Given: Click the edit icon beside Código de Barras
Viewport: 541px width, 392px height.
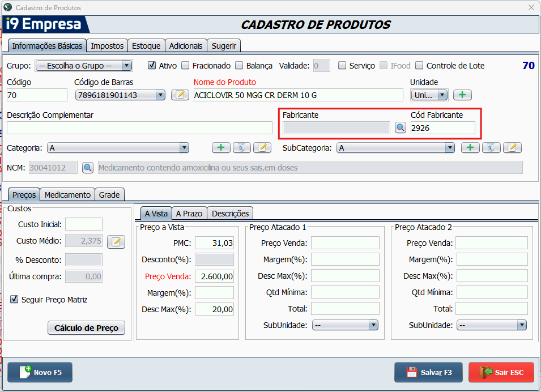Looking at the screenshot, I should point(180,95).
